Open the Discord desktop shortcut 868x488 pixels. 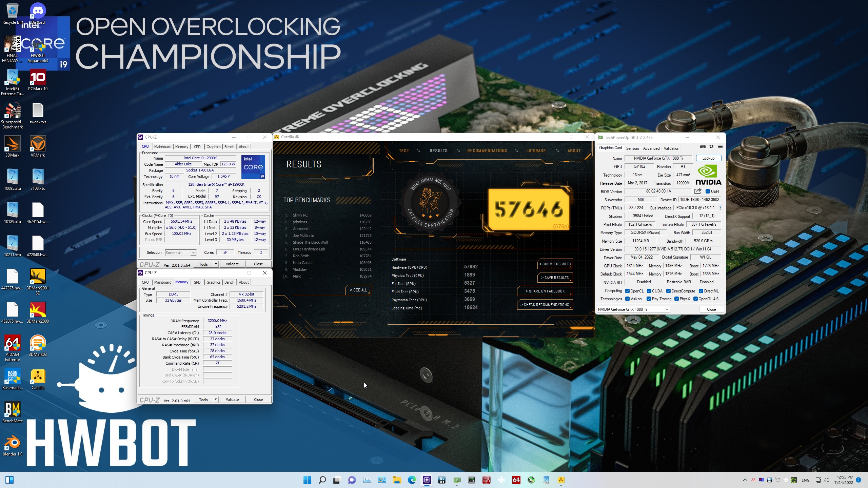tap(38, 14)
